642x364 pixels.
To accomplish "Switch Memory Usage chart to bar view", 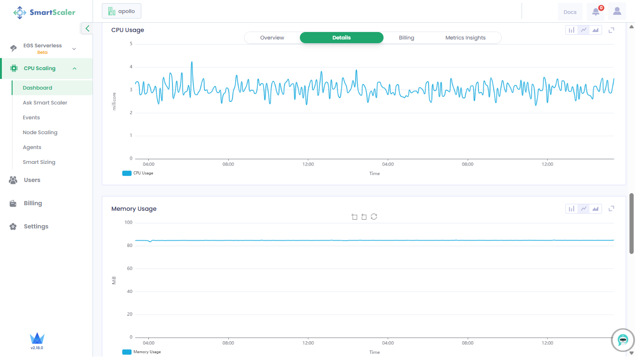I will click(571, 209).
